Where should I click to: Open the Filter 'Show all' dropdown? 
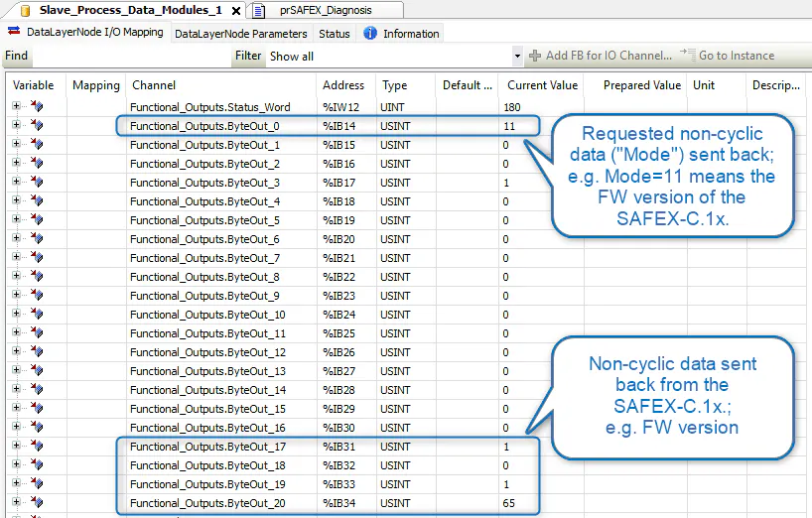tap(517, 57)
